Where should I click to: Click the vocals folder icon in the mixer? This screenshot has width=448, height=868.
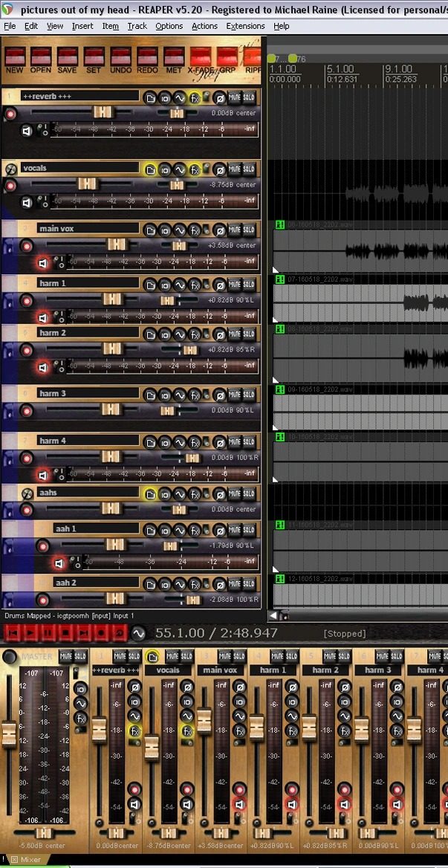[152, 656]
